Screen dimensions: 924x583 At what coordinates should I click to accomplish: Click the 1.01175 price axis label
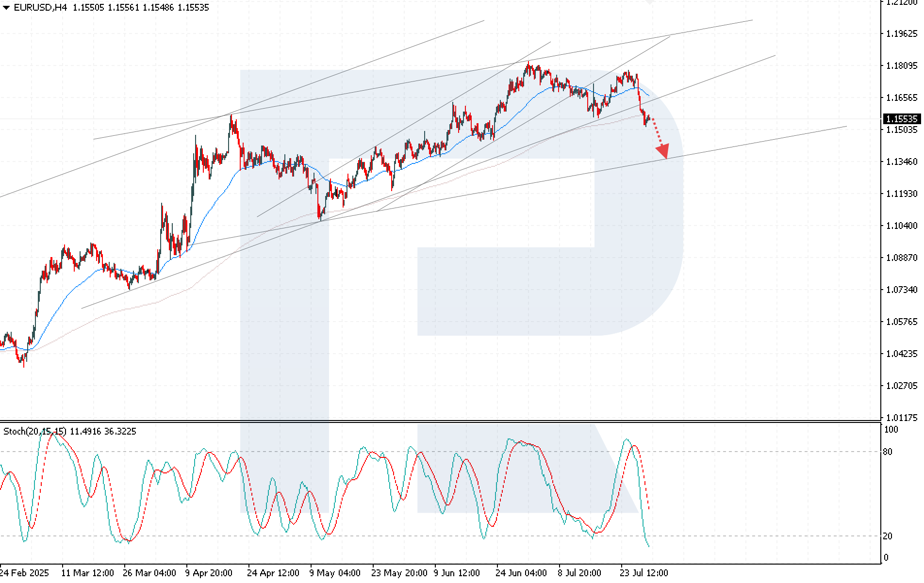pos(902,418)
